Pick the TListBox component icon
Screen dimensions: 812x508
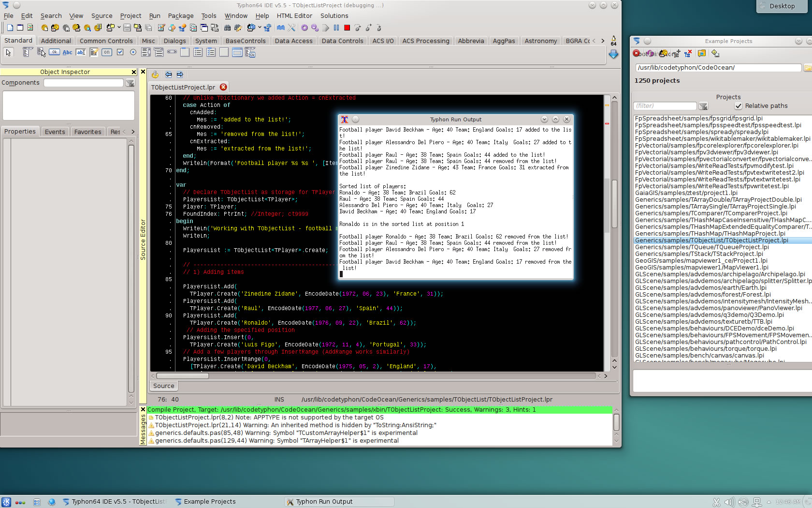145,52
